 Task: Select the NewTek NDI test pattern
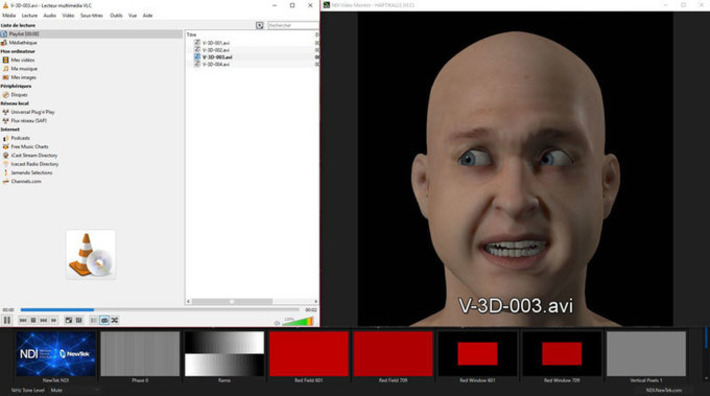[56, 354]
